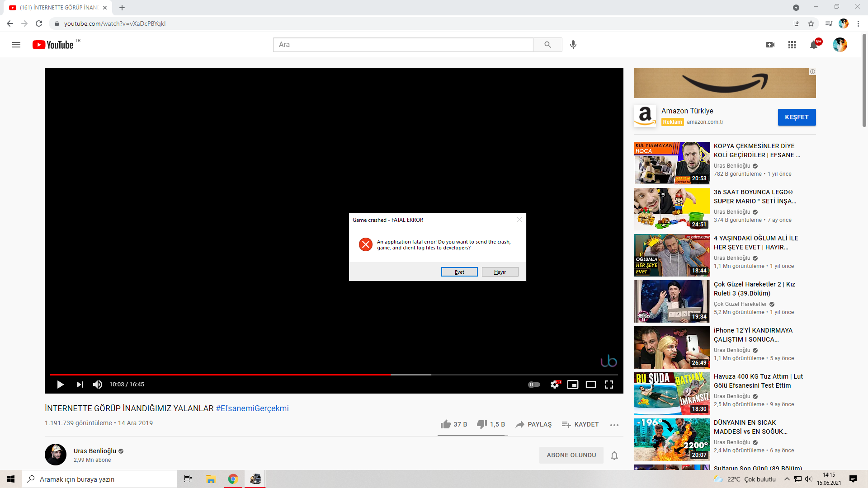Click Hayır in the crash dialog

pyautogui.click(x=500, y=272)
